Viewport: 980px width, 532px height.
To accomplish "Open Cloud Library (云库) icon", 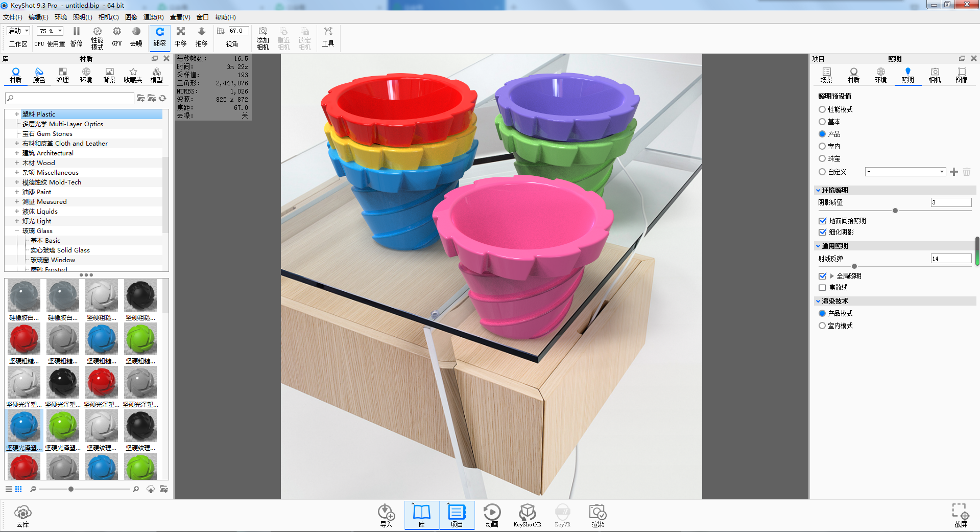I will point(23,516).
